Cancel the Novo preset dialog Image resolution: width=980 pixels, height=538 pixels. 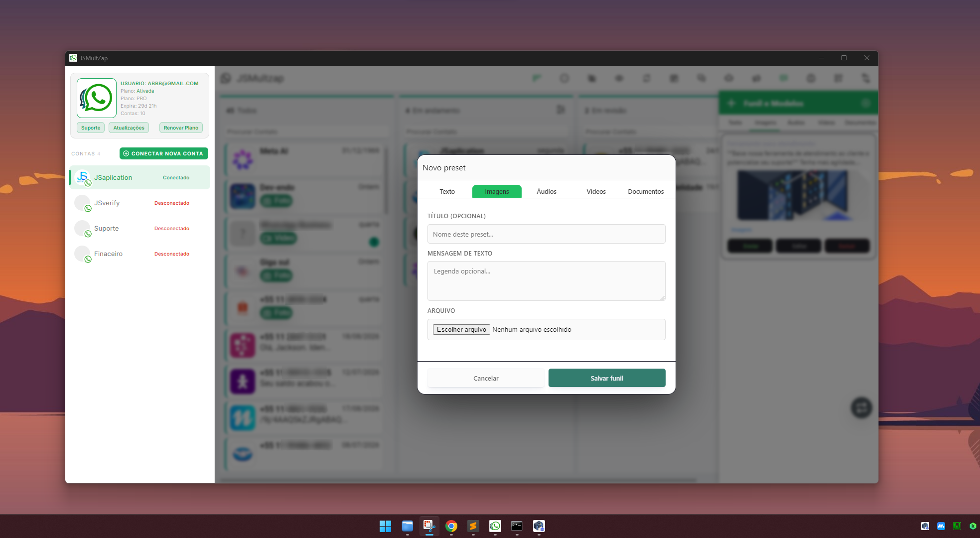486,378
